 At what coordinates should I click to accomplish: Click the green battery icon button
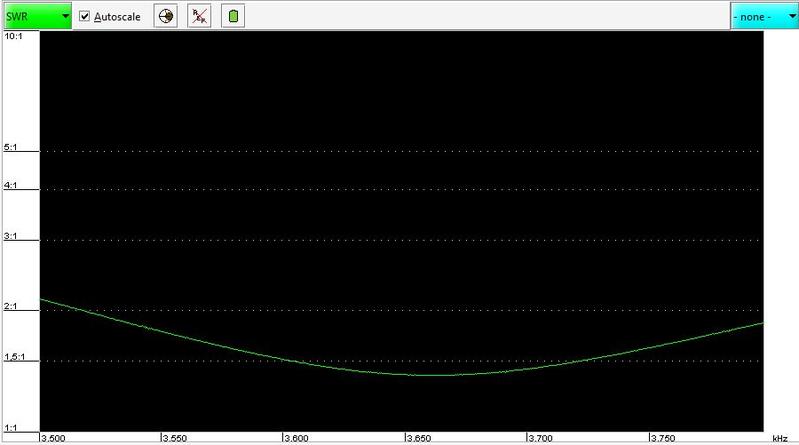tap(233, 16)
